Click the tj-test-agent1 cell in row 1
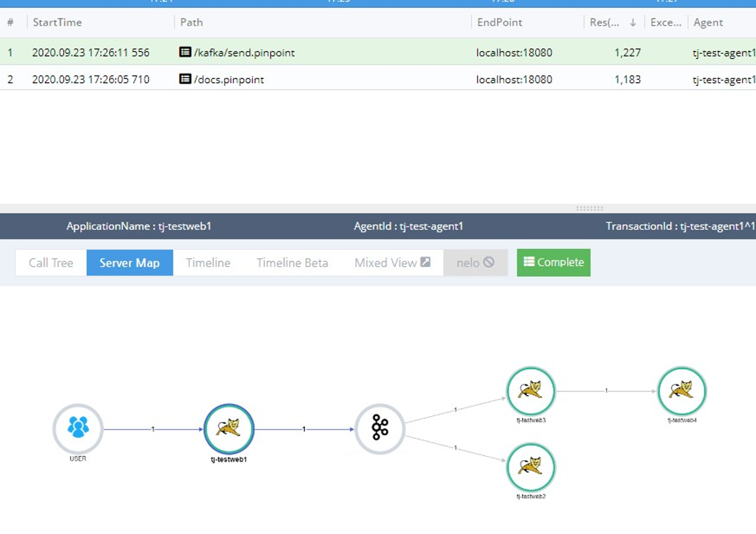The width and height of the screenshot is (756, 534). click(724, 53)
